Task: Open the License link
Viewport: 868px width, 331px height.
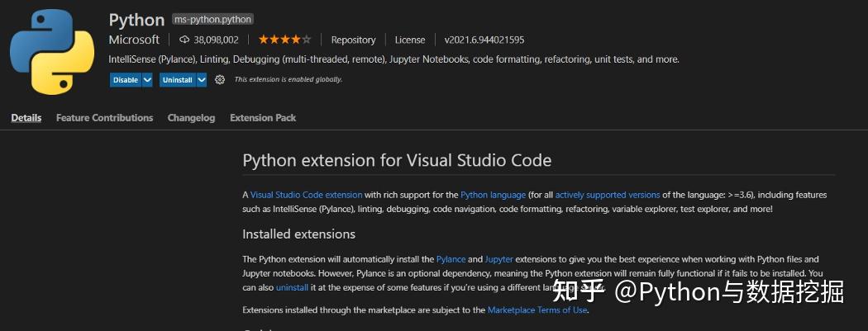Action: (x=410, y=40)
